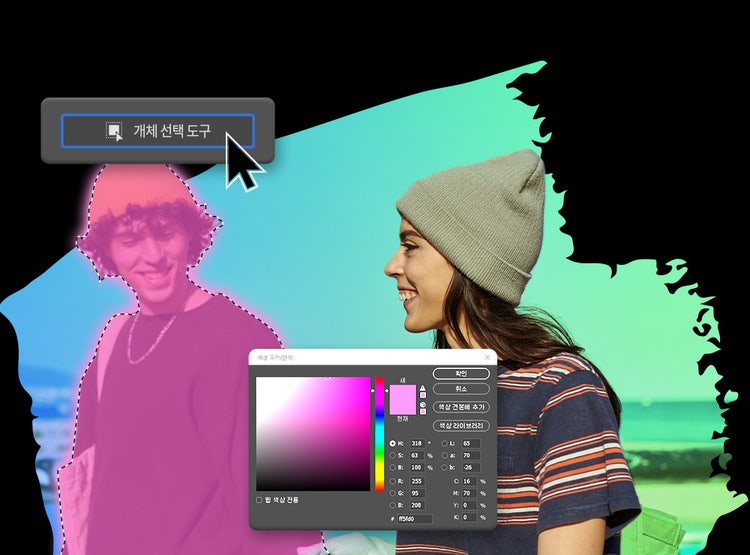The image size is (750, 555).
Task: Click the M magenta field showing 70
Action: (469, 493)
